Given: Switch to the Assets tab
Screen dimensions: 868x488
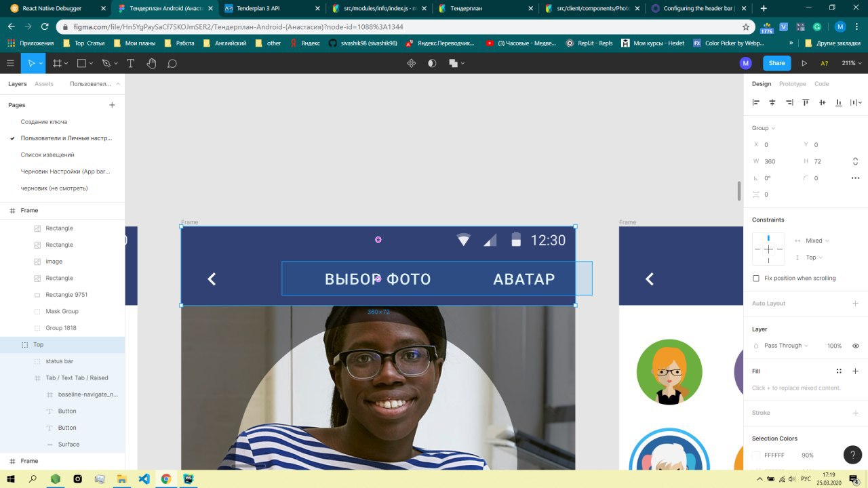Looking at the screenshot, I should click(x=44, y=84).
